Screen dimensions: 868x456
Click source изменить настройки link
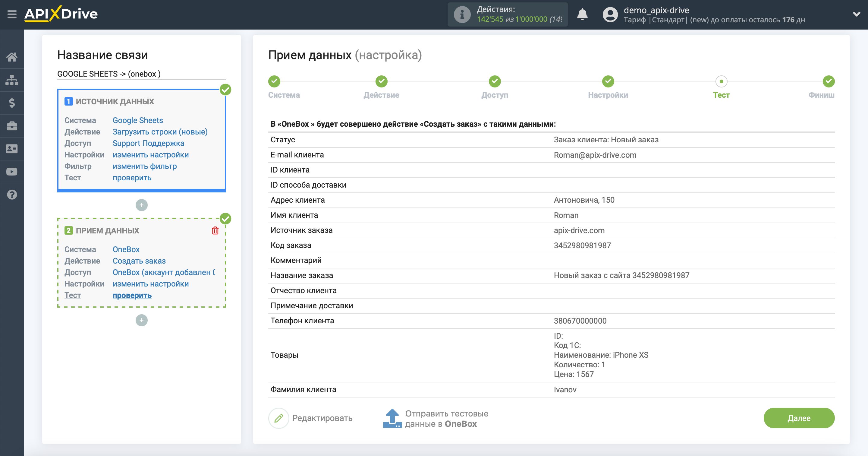click(x=151, y=155)
